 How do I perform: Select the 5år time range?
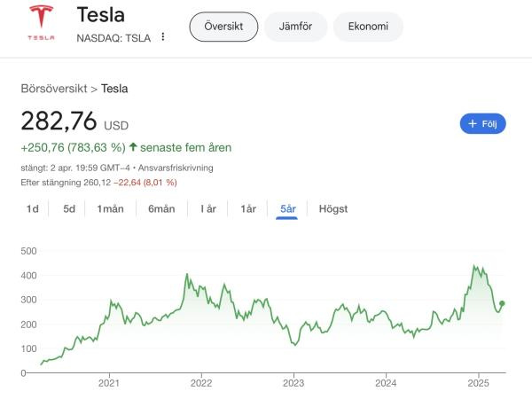pos(287,209)
